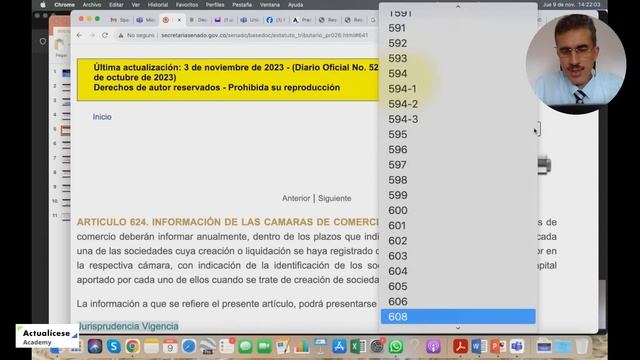Viewport: 640px width, 360px height.
Task: Open WhatsApp in the dock
Action: pyautogui.click(x=396, y=347)
